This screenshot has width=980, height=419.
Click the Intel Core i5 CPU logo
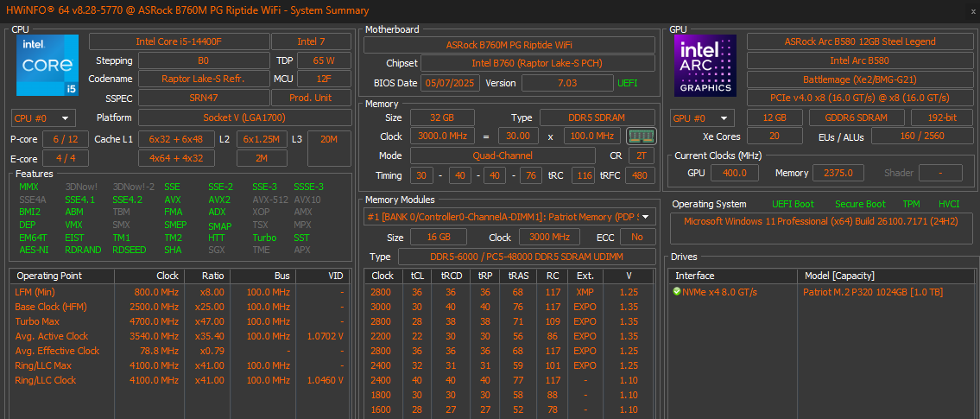coord(47,65)
